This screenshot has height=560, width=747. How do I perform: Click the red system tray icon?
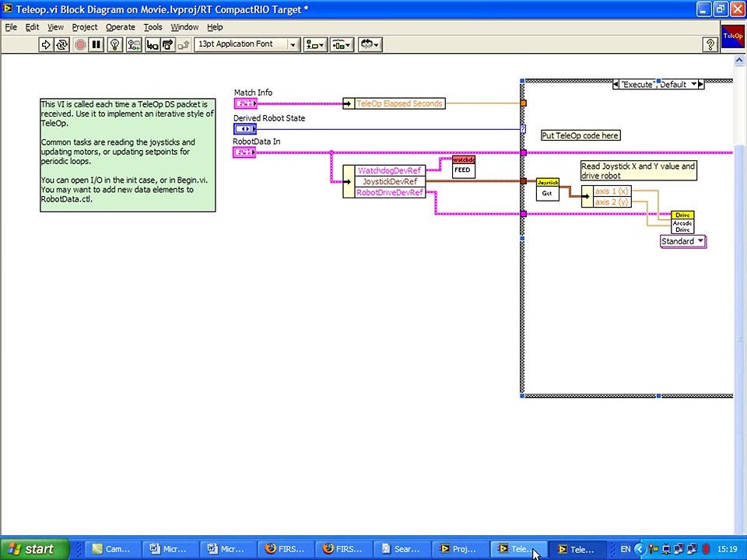(x=707, y=549)
